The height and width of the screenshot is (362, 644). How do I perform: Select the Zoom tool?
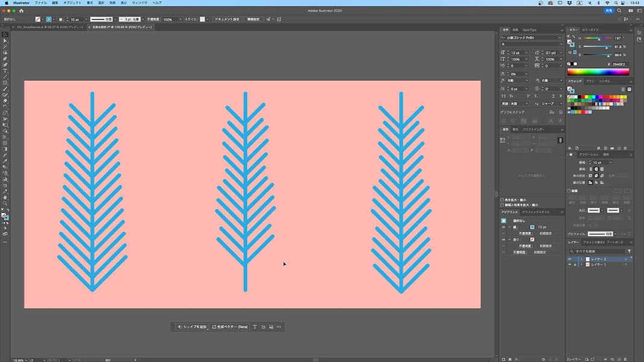point(5,203)
